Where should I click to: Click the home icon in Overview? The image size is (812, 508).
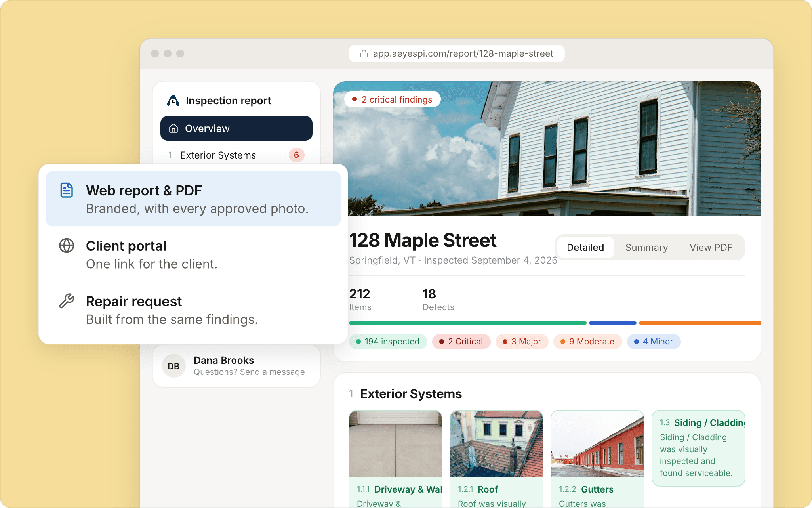coord(173,128)
